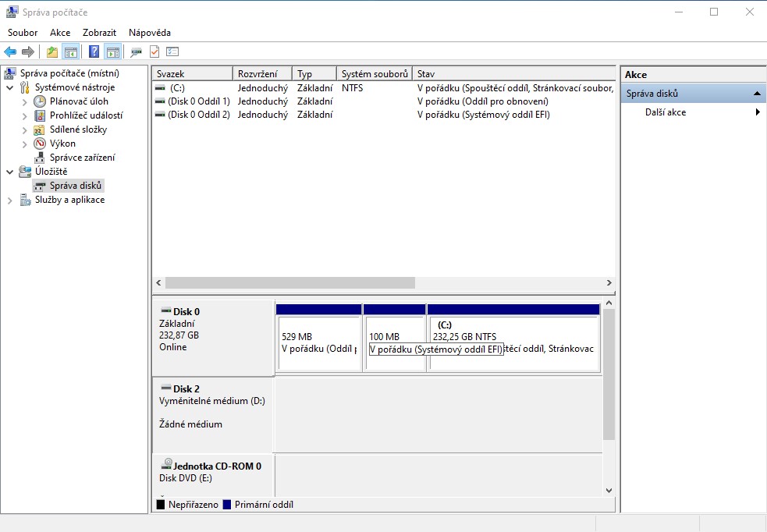Click the drive icon beside Disk 0 Oddíl 1
The image size is (767, 532).
click(160, 101)
